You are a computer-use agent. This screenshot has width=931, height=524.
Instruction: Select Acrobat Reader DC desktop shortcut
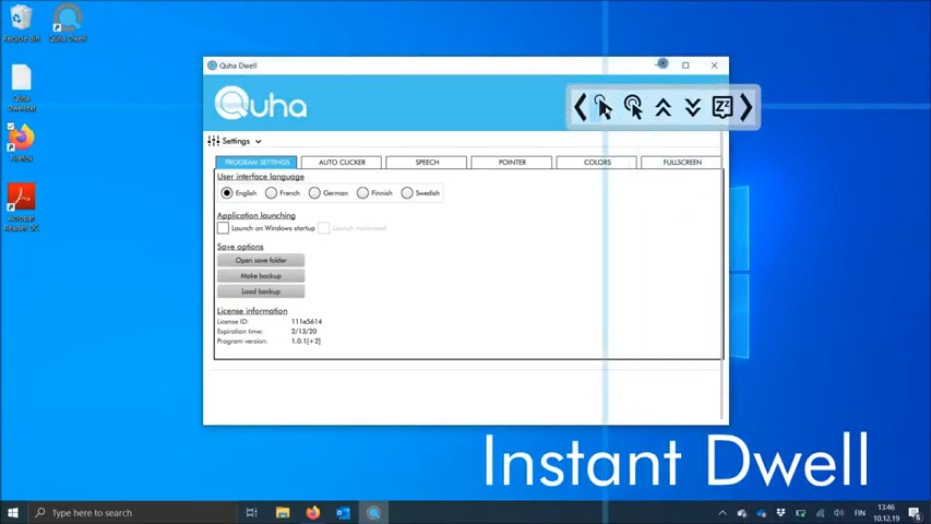point(21,207)
